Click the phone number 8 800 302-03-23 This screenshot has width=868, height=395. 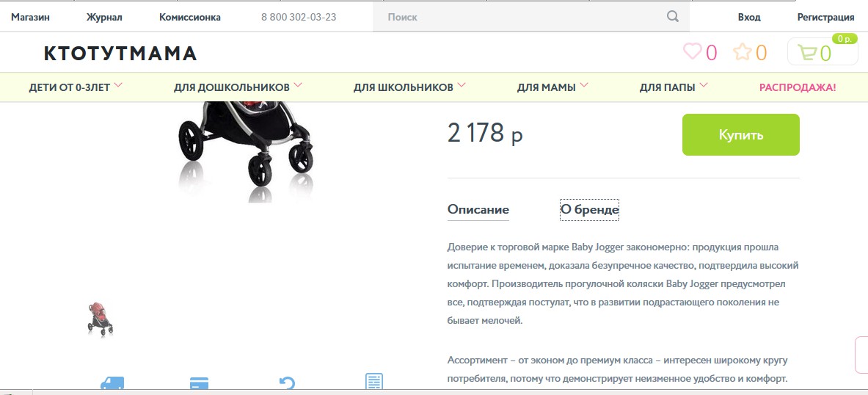point(299,17)
